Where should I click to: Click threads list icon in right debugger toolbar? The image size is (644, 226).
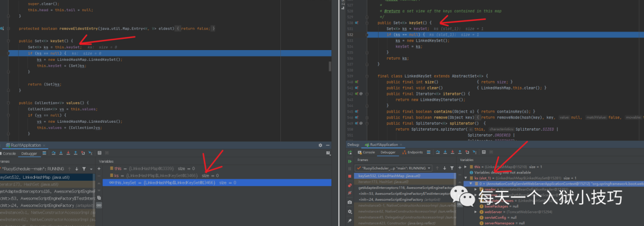(428, 152)
